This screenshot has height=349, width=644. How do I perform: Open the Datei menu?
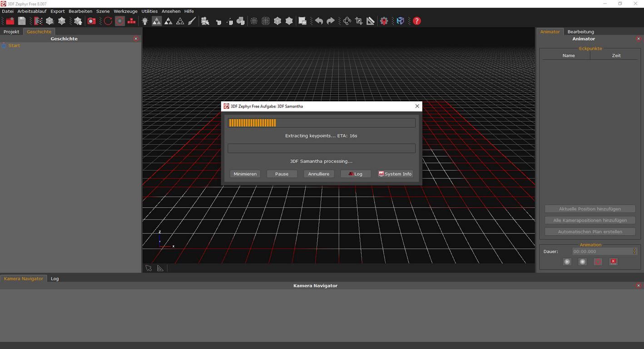[8, 11]
